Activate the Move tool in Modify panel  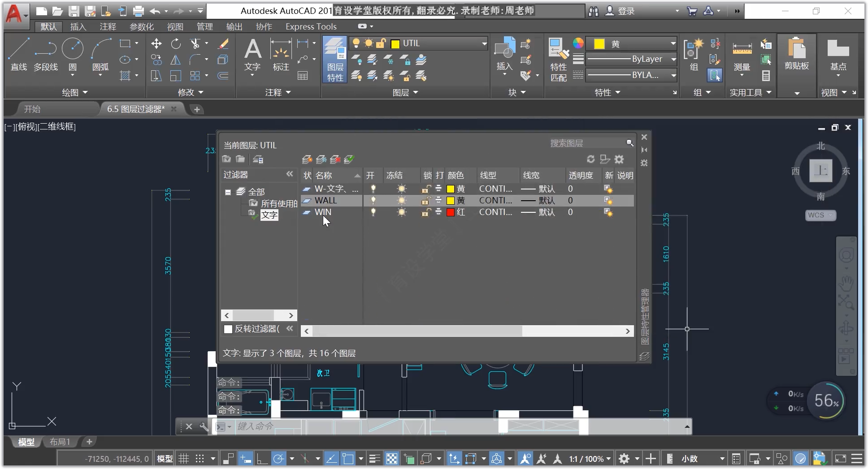click(156, 43)
